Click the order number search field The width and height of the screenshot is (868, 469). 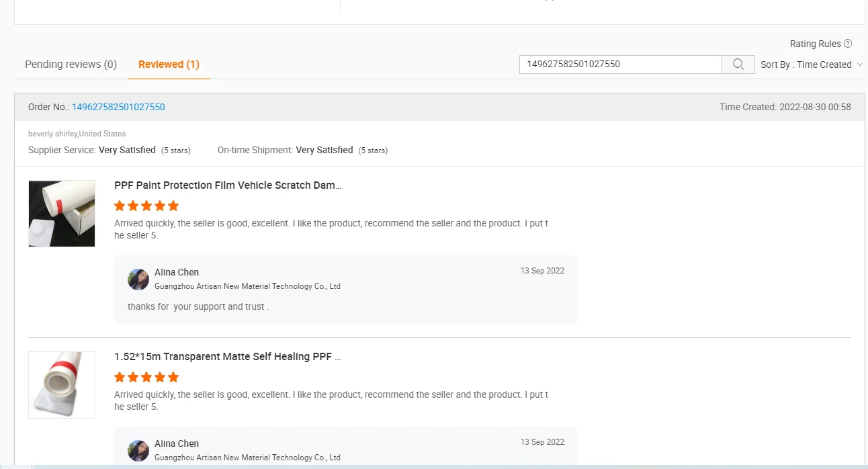pos(620,65)
